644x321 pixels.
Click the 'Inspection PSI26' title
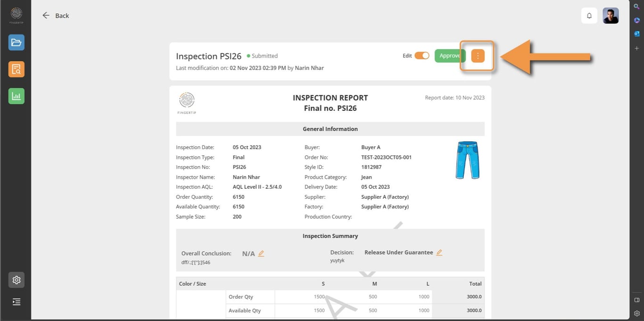coord(209,56)
